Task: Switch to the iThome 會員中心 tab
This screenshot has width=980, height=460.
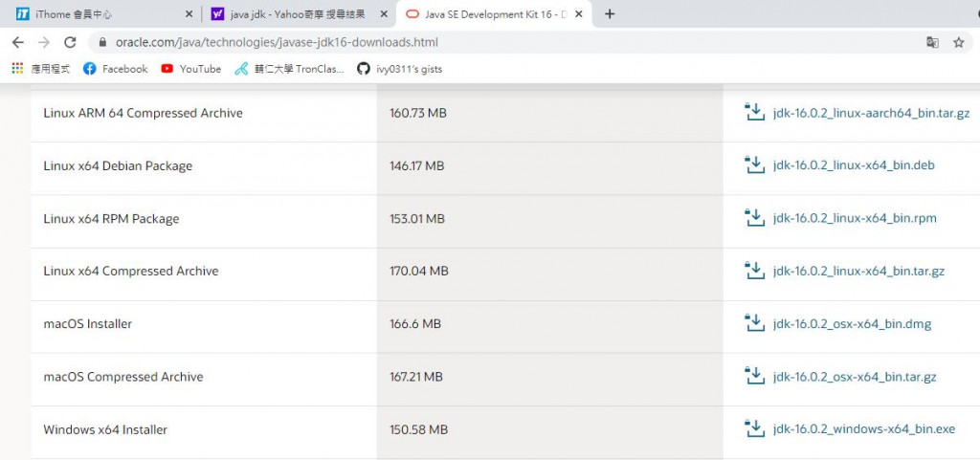Action: coord(101,13)
